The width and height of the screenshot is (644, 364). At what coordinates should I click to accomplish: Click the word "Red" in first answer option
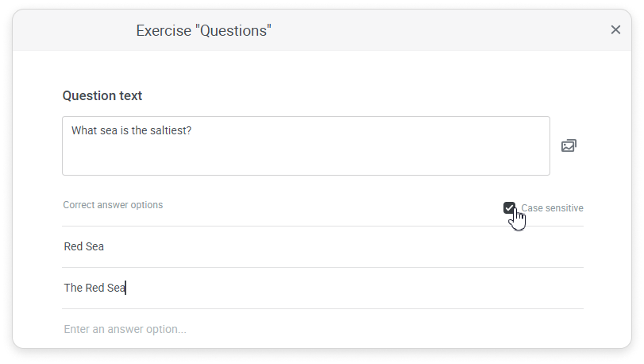click(73, 247)
